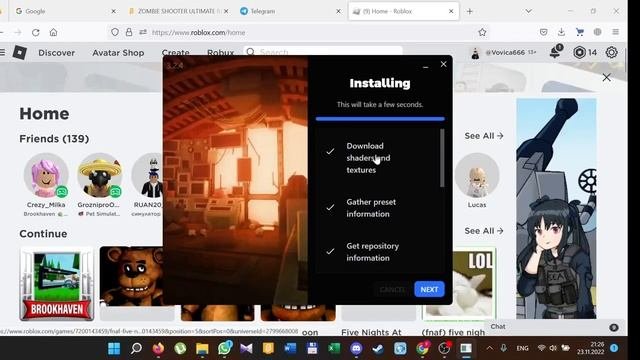640x360 pixels.
Task: Open Roblox notifications bell
Action: [555, 52]
